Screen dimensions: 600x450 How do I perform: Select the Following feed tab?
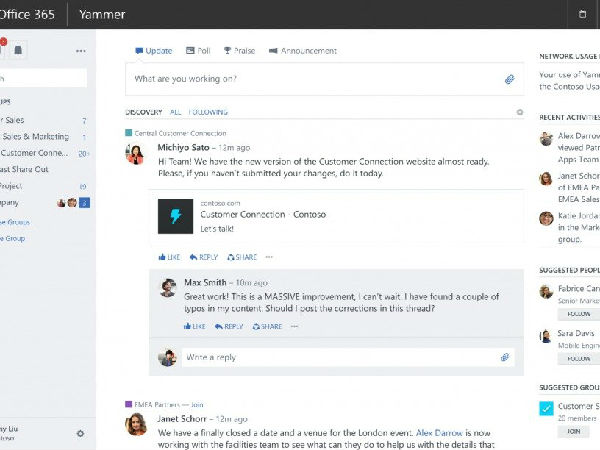[208, 112]
